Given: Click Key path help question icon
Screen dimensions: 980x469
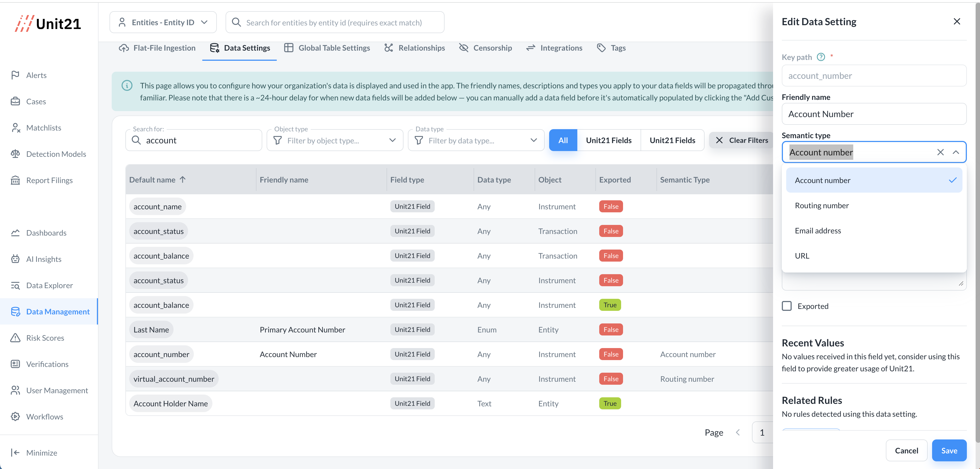Looking at the screenshot, I should [x=821, y=57].
